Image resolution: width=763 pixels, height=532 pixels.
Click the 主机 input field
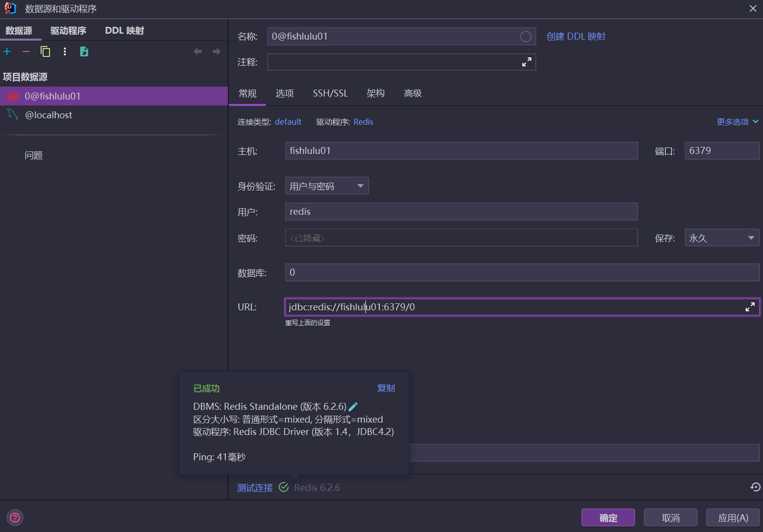click(461, 150)
